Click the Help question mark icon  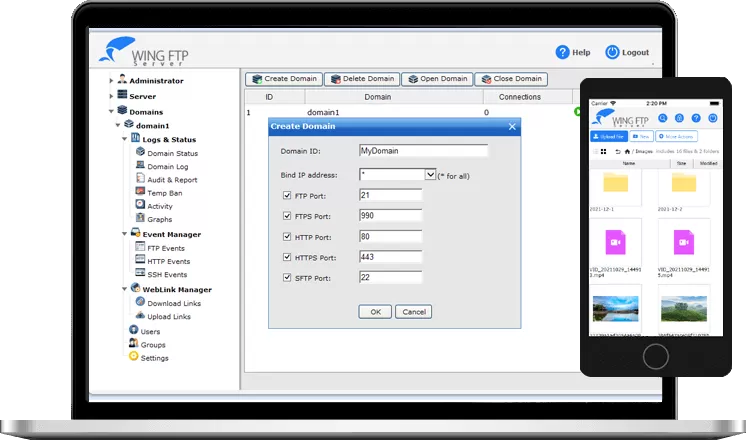pos(562,52)
